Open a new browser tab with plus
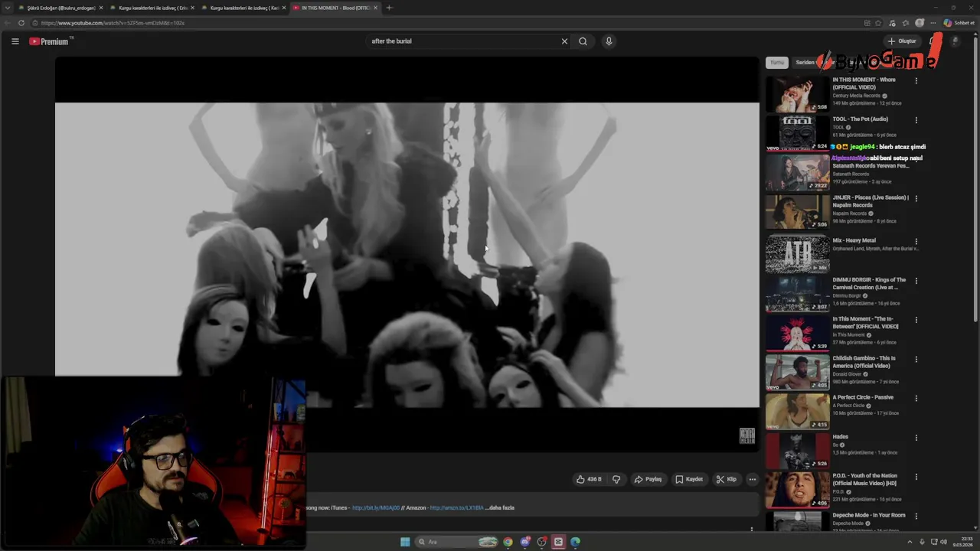980x551 pixels. coord(389,8)
